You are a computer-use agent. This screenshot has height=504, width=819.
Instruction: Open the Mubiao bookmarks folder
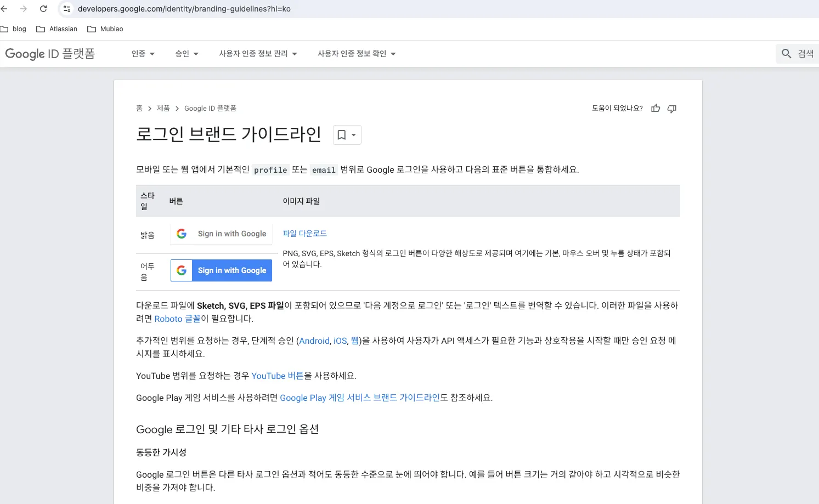coord(105,29)
